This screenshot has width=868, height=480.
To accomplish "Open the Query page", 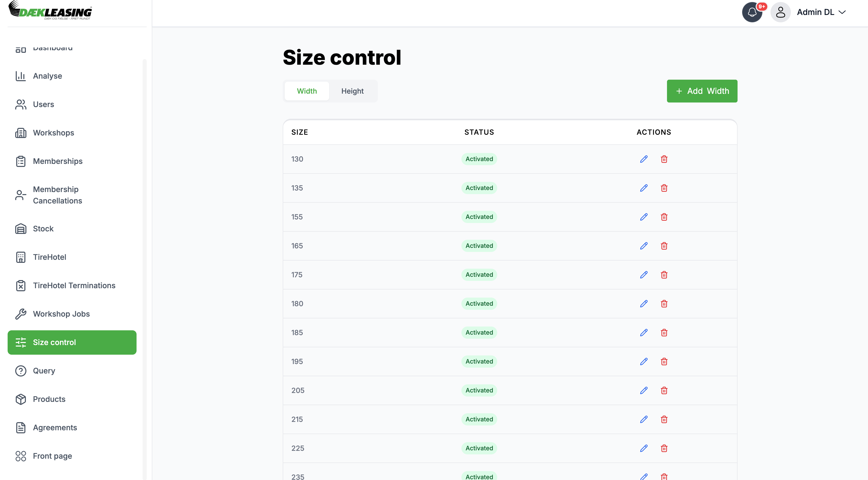I will click(x=72, y=371).
